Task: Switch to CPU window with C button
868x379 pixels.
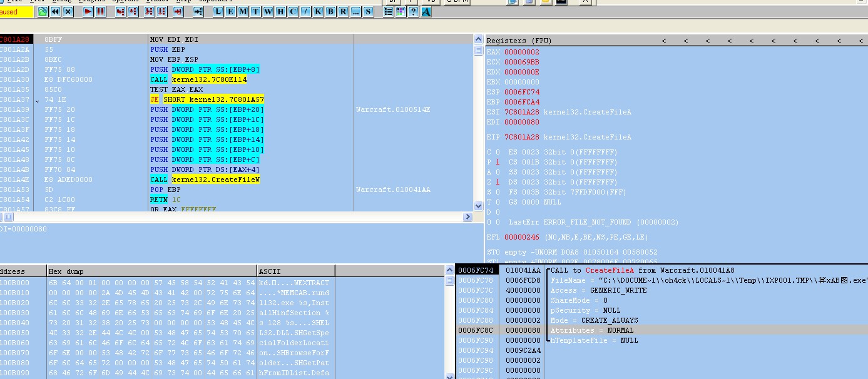Action: tap(292, 12)
